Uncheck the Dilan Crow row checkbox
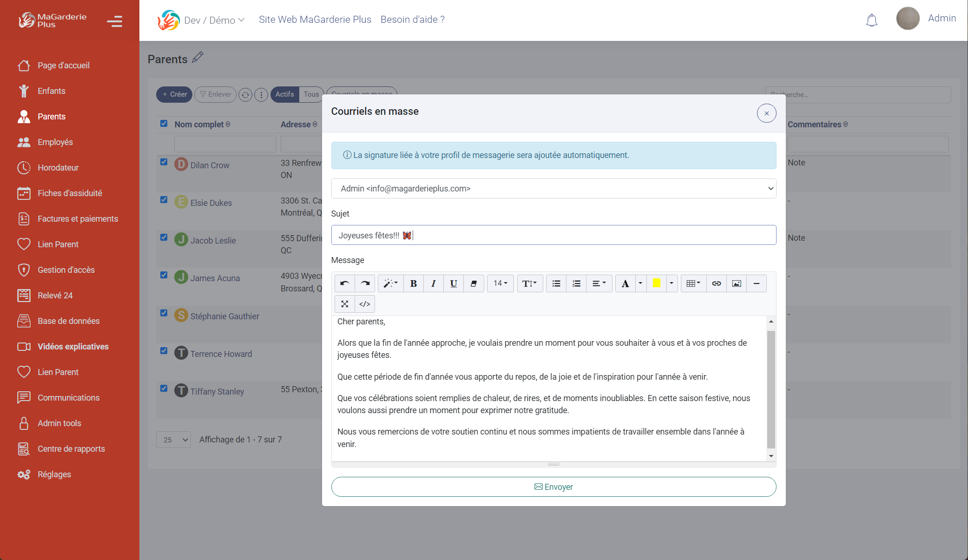The height and width of the screenshot is (560, 968). (x=164, y=162)
